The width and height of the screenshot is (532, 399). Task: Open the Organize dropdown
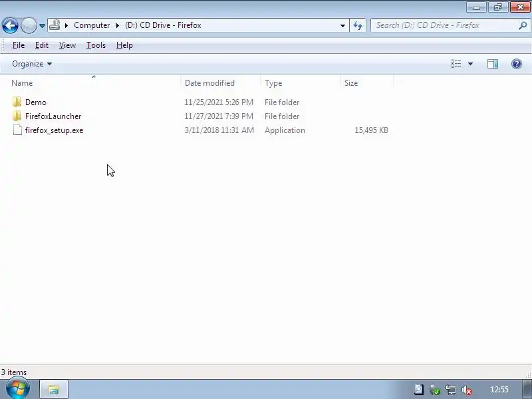32,64
